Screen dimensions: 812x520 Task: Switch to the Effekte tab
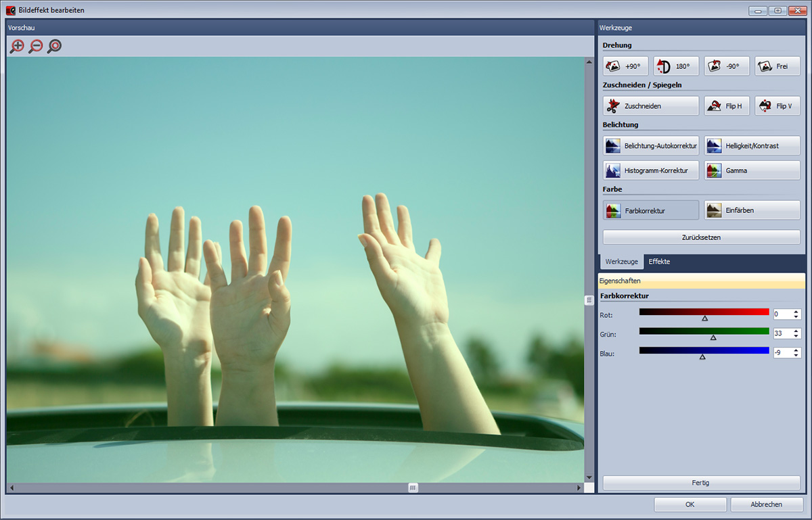[x=659, y=262]
